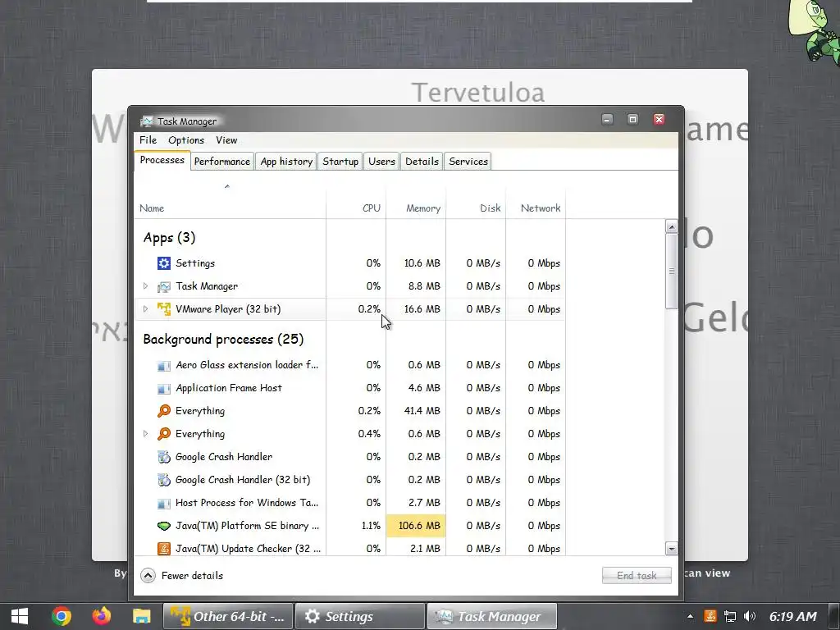Click the 106.6 MB memory cell
840x630 pixels.
416,526
